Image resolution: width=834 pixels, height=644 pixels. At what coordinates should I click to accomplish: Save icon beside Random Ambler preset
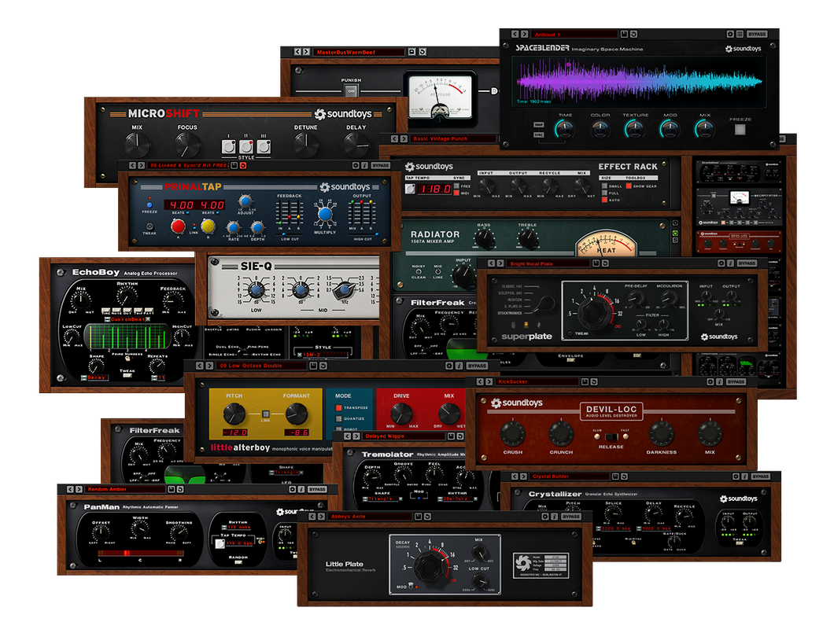[x=172, y=489]
